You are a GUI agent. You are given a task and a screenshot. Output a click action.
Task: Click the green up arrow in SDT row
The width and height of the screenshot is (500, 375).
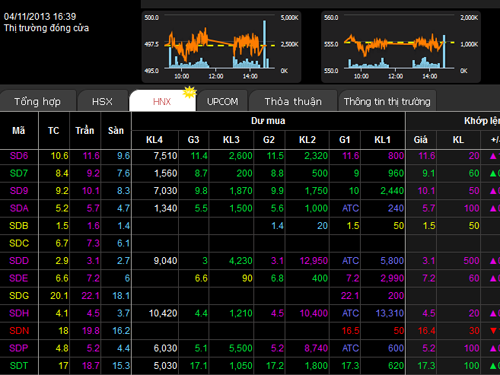(493, 366)
